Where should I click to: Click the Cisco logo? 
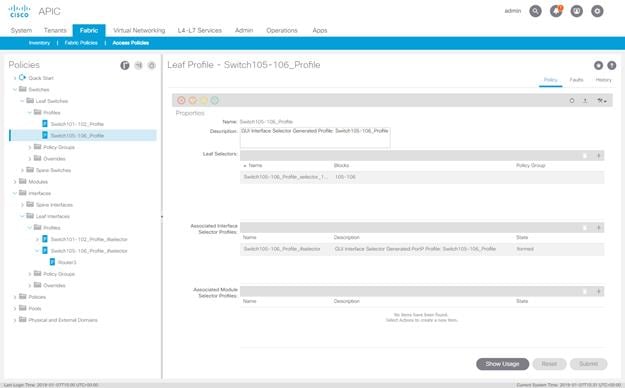19,11
